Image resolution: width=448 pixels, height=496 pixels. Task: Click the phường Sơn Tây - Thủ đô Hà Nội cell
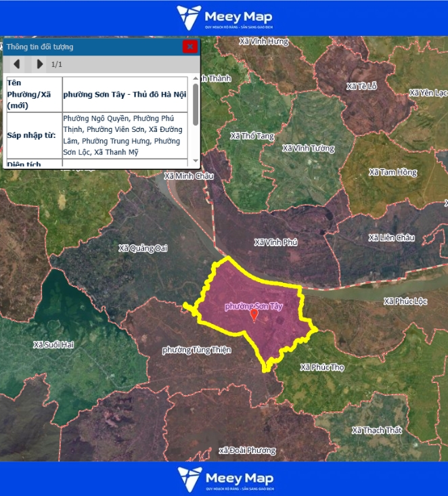coord(125,94)
